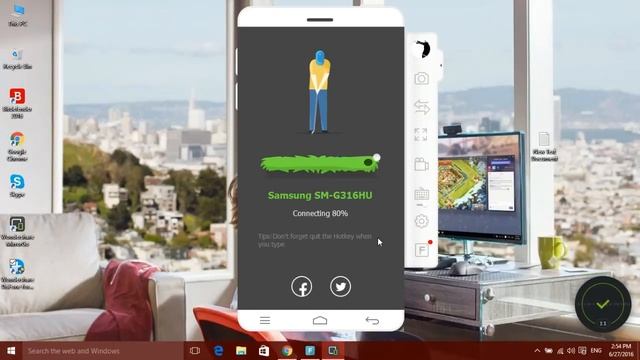Image resolution: width=640 pixels, height=360 pixels.
Task: Take a screenshot with the camera icon
Action: click(421, 78)
